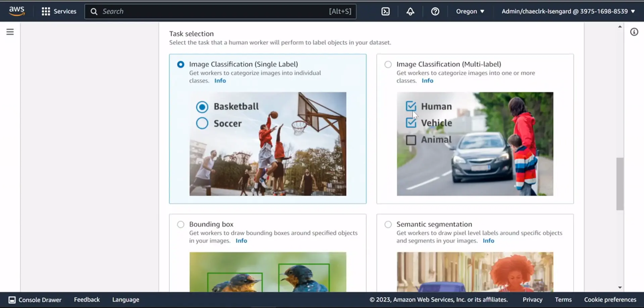Image resolution: width=644 pixels, height=308 pixels.
Task: Open Info link for Single Label classification
Action: pyautogui.click(x=220, y=80)
